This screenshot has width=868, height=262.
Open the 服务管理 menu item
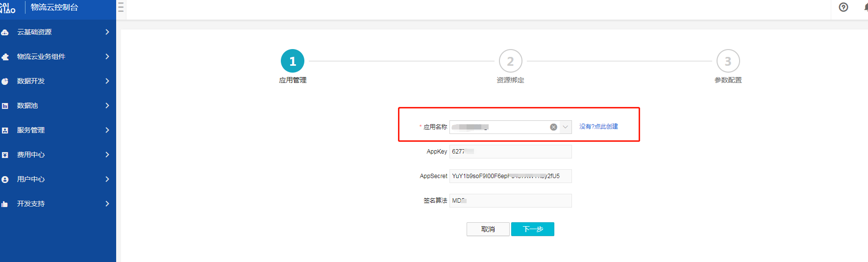[31, 130]
